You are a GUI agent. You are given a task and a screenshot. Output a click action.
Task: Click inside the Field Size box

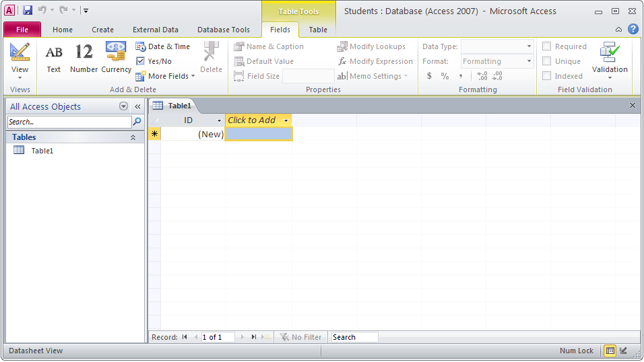pyautogui.click(x=309, y=76)
